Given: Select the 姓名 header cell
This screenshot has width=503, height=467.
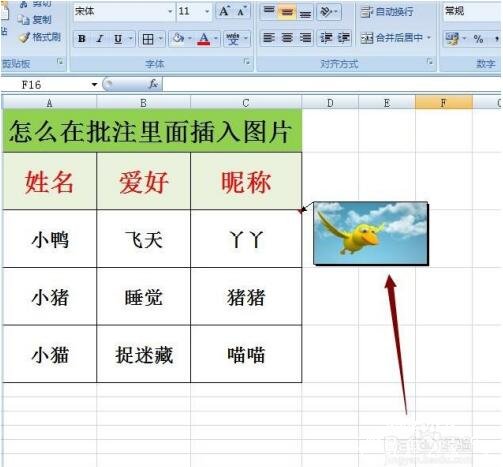Looking at the screenshot, I should [49, 181].
